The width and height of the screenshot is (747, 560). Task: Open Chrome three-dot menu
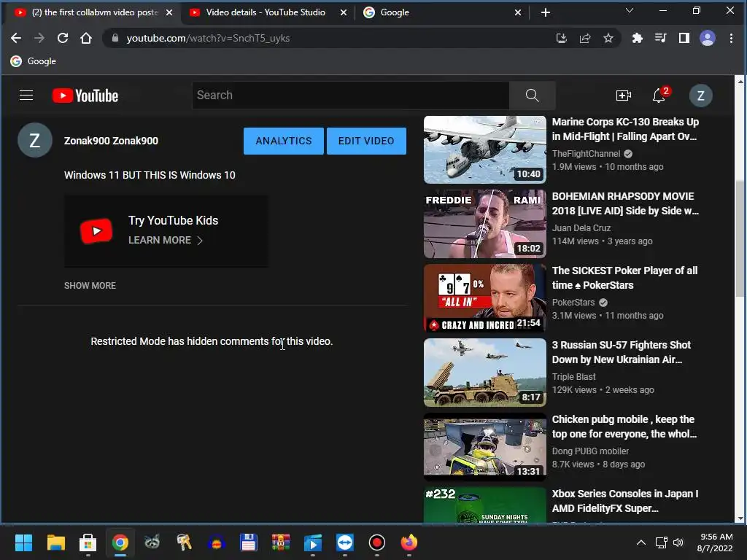[x=731, y=38]
